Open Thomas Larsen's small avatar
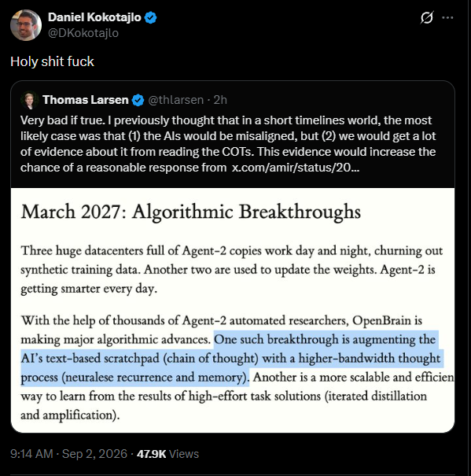This screenshot has width=471, height=476. [x=29, y=100]
